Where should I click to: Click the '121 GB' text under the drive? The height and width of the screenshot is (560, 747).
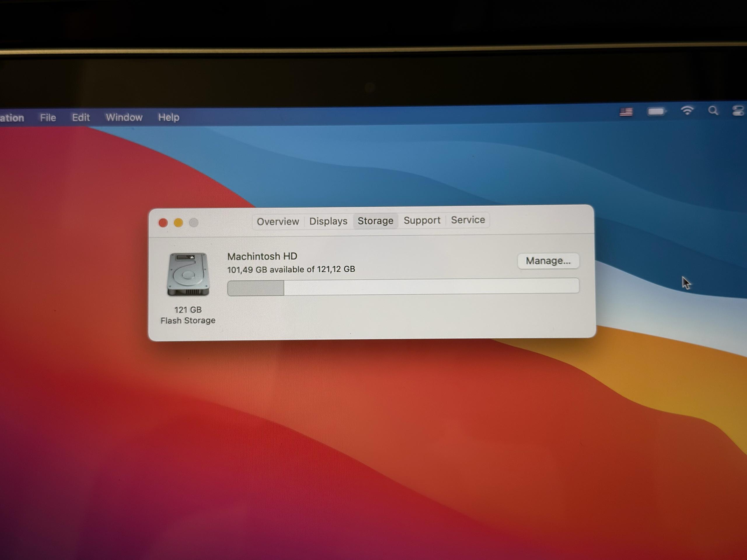(x=188, y=309)
